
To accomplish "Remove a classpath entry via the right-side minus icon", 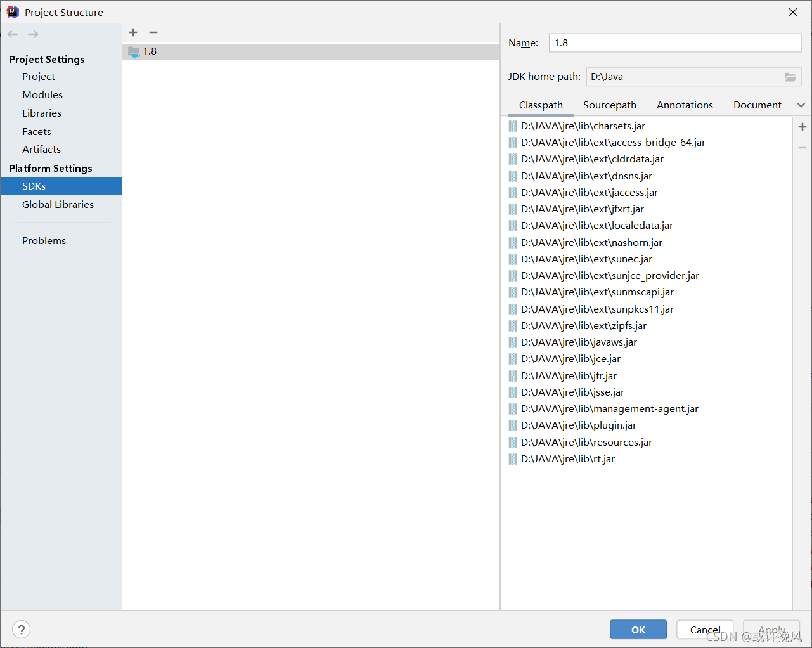I will (x=802, y=147).
